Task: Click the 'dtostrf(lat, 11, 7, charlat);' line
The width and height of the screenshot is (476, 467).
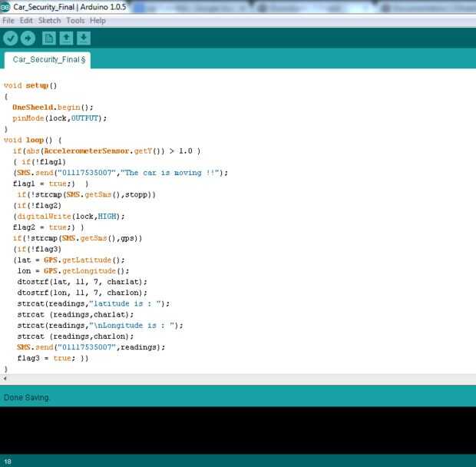Action: pyautogui.click(x=82, y=283)
